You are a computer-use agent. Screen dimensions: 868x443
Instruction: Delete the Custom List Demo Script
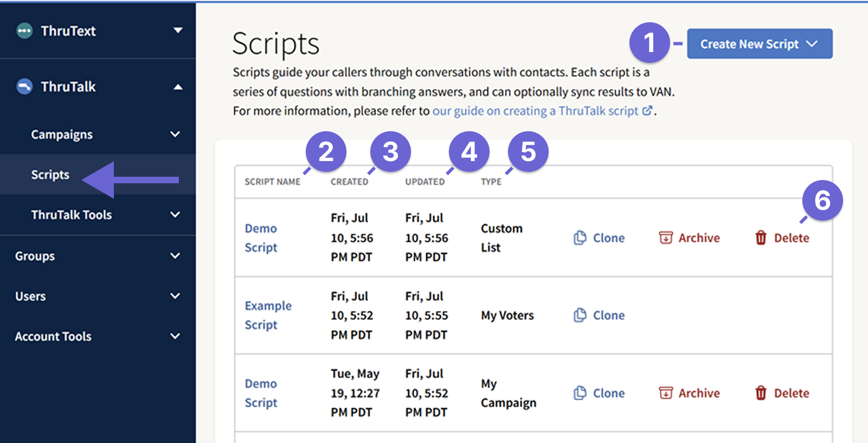782,237
